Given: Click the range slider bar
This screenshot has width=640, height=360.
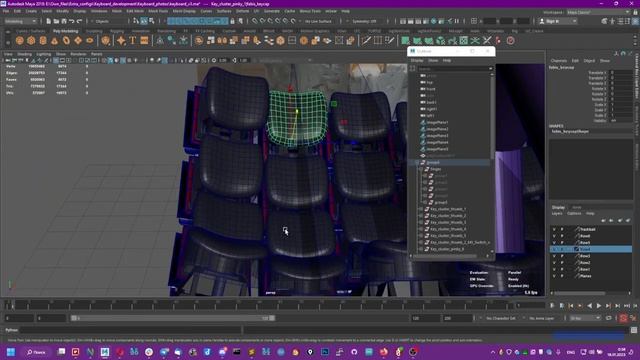Looking at the screenshot, I should tap(173, 318).
